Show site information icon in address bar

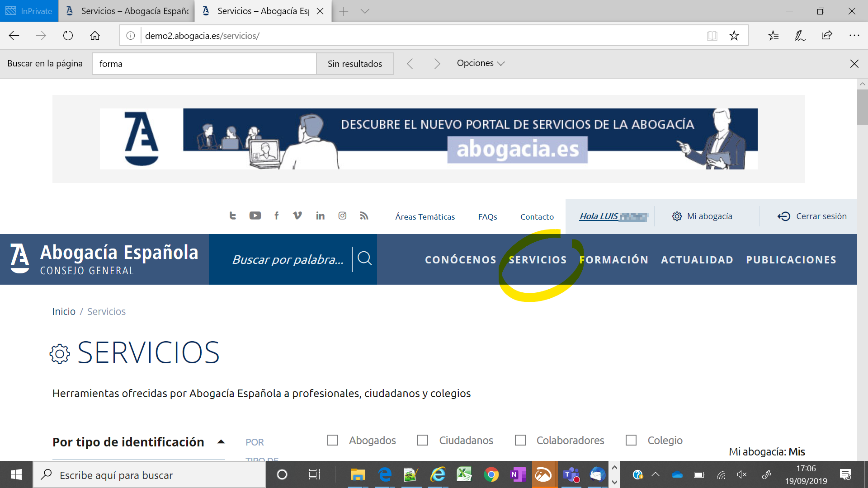[131, 36]
